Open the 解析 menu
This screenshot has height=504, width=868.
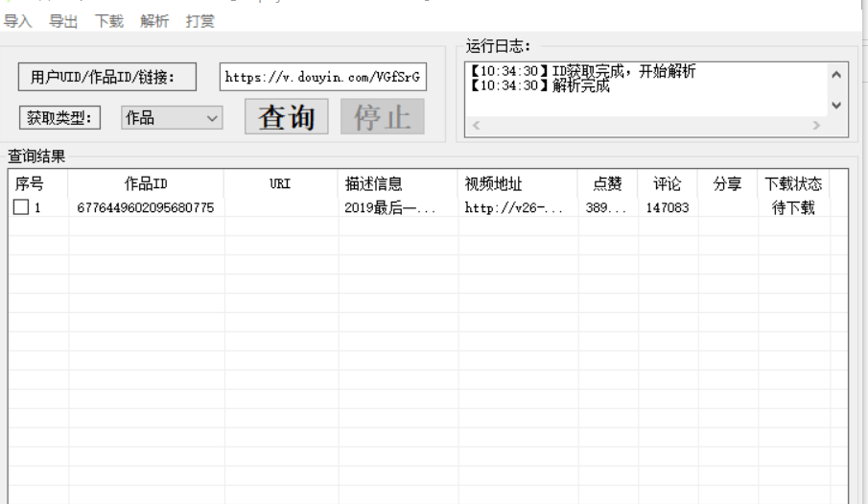pos(154,21)
